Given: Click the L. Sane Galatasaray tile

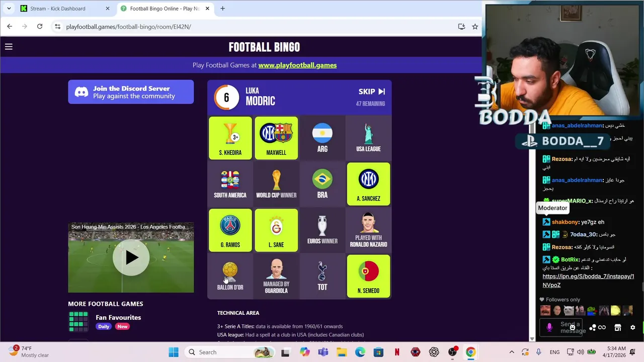Looking at the screenshot, I should pyautogui.click(x=276, y=230).
